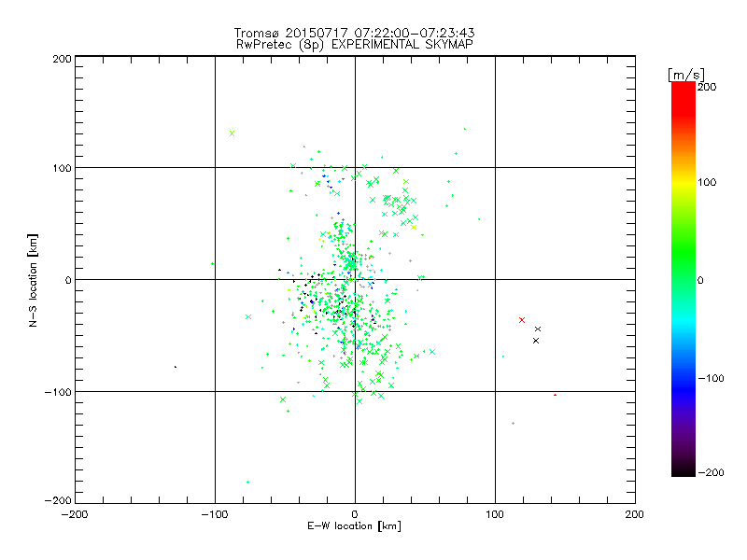Click the colorbar tick label "200"

click(707, 87)
